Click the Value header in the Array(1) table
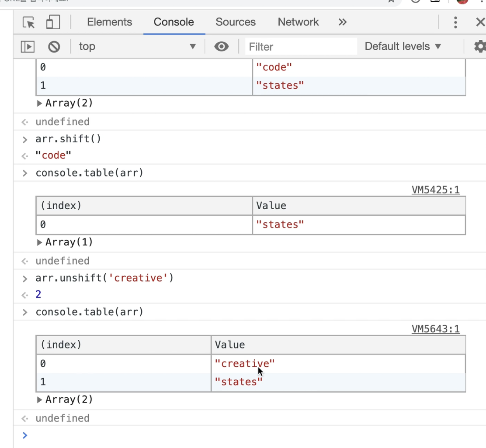Viewport: 486px width, 448px height. [x=359, y=206]
